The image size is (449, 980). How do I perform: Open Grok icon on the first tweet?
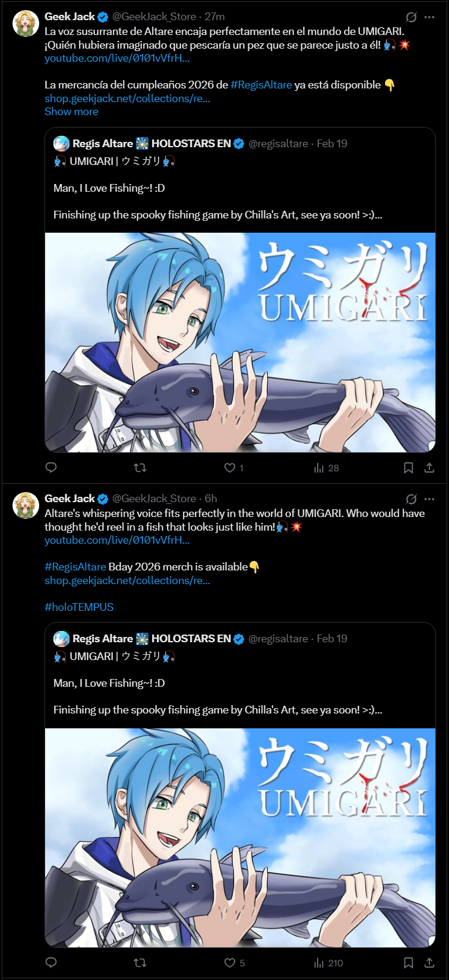click(x=411, y=17)
